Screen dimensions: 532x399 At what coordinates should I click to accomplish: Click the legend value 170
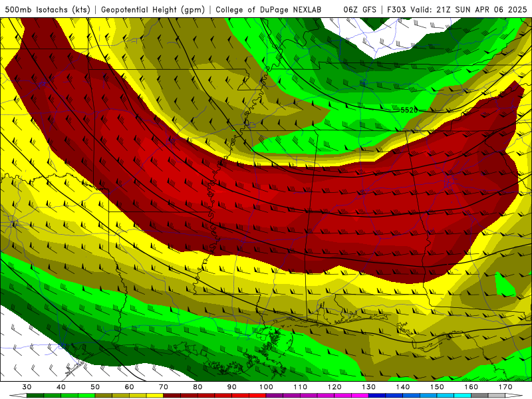(505, 387)
